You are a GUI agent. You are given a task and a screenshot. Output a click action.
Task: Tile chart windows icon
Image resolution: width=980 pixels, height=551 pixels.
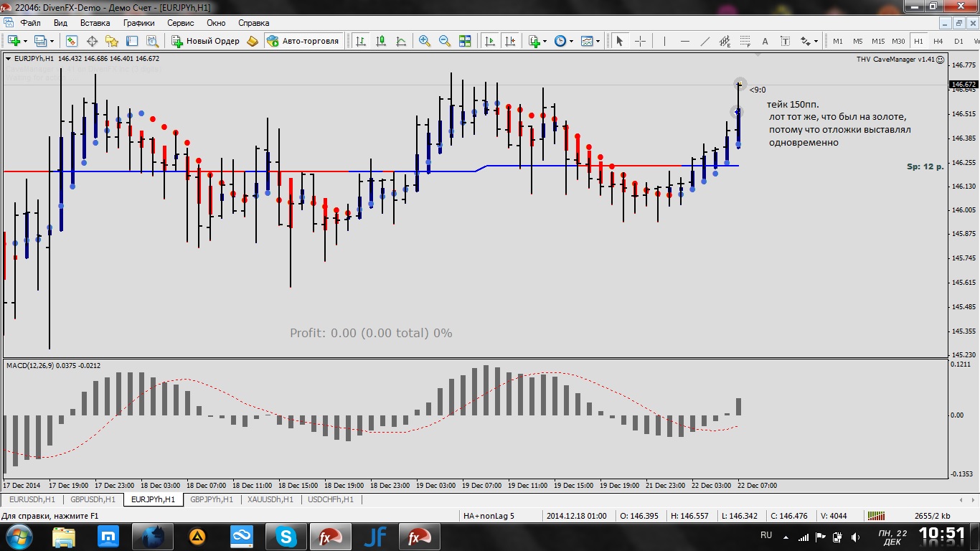click(x=465, y=41)
